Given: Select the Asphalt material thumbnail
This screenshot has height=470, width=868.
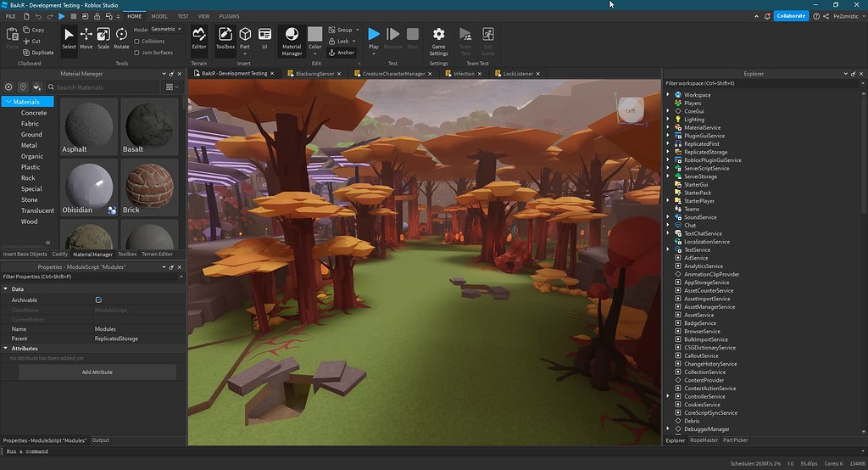Looking at the screenshot, I should tap(88, 126).
